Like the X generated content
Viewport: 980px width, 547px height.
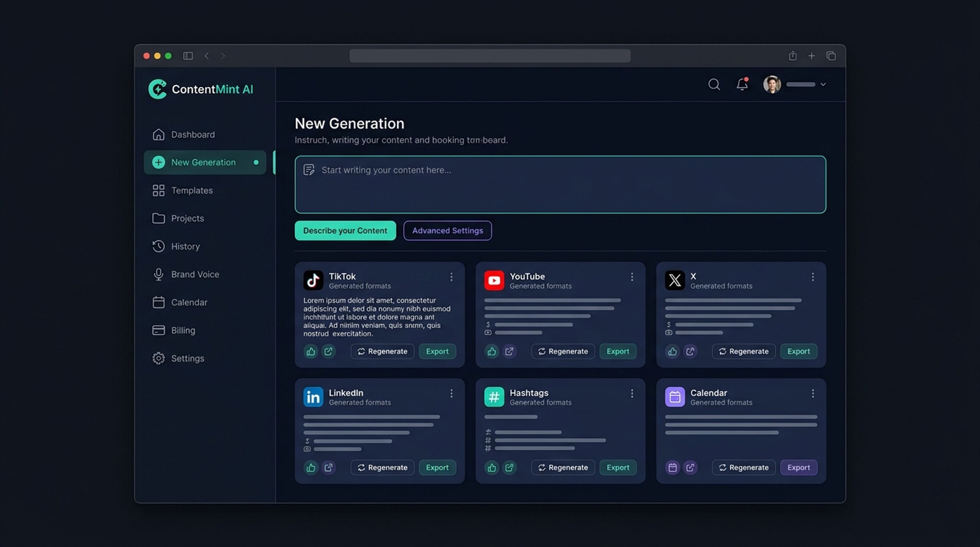pos(672,351)
